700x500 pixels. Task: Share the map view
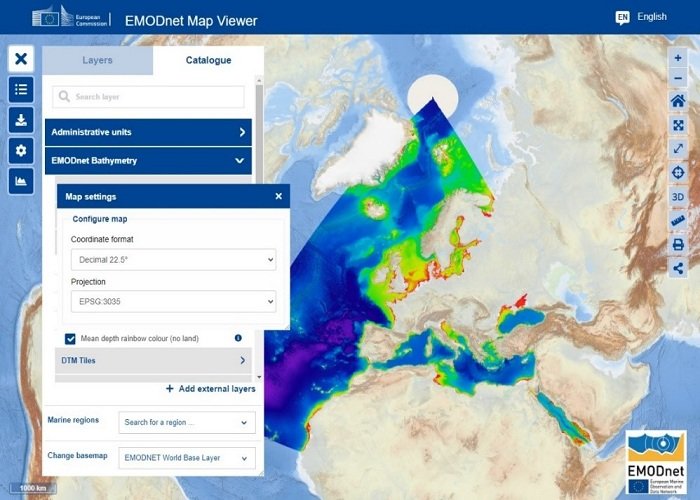click(x=678, y=268)
